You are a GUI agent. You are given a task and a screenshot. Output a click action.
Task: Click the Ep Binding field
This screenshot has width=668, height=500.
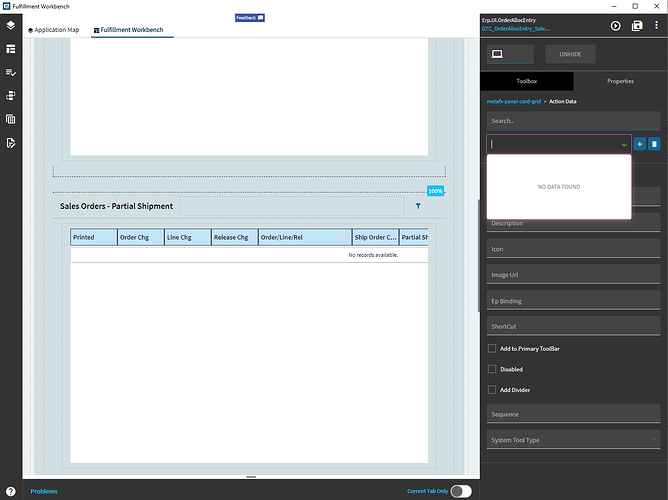(x=573, y=301)
